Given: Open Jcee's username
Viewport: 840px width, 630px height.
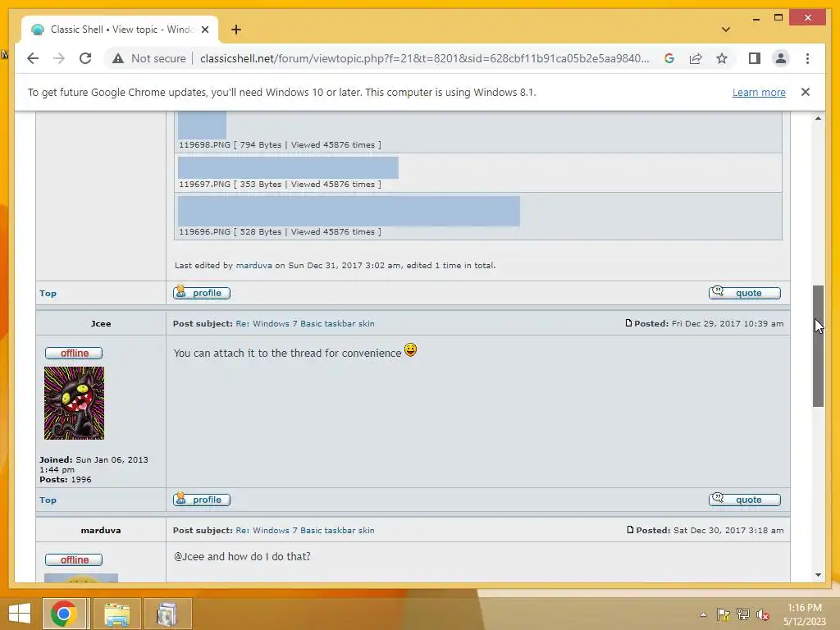Looking at the screenshot, I should [x=101, y=323].
